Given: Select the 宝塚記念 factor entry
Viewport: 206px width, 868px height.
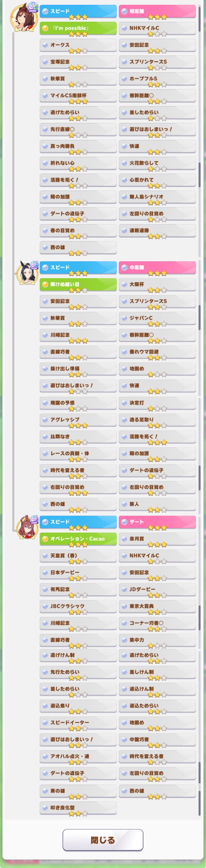Looking at the screenshot, I should [78, 62].
